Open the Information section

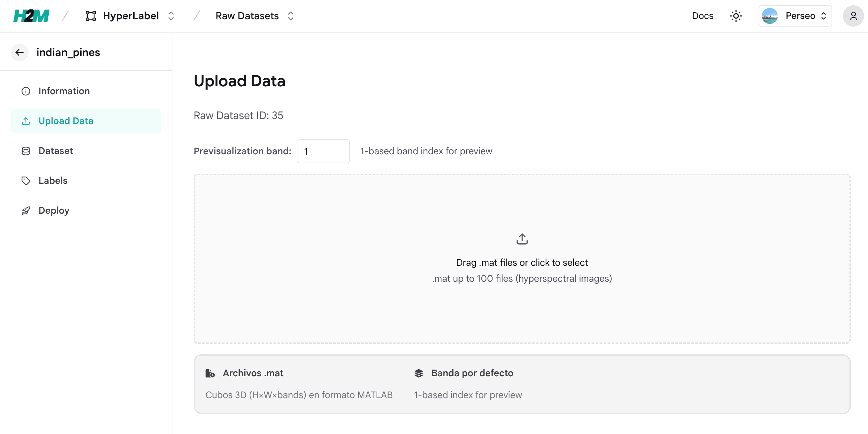pos(86,91)
